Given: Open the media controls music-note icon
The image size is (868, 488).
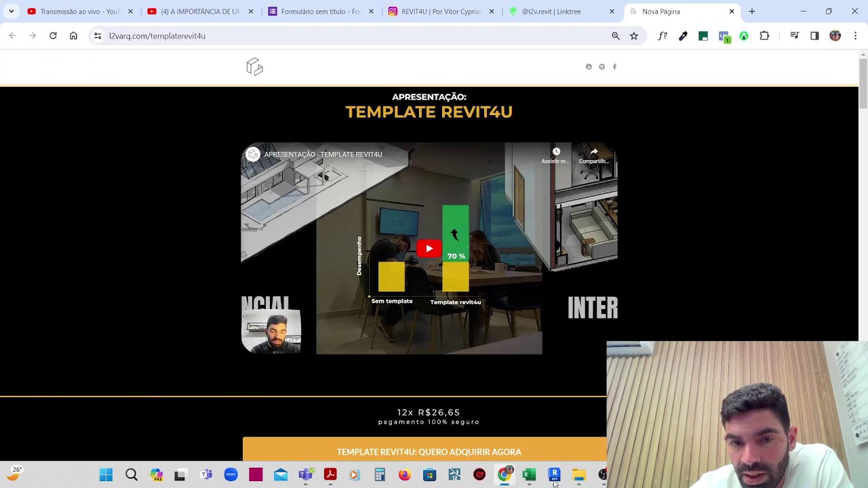Looking at the screenshot, I should (795, 36).
